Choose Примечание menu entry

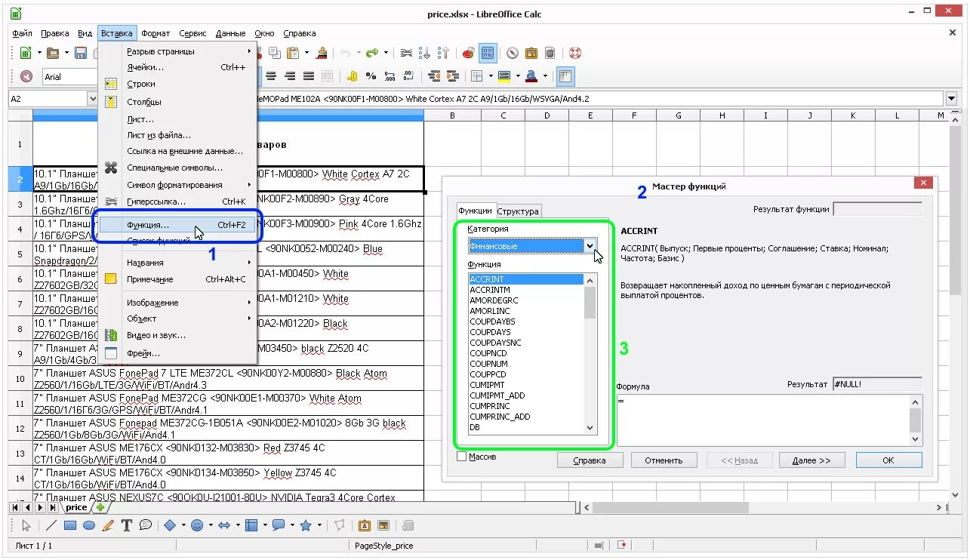[x=178, y=279]
